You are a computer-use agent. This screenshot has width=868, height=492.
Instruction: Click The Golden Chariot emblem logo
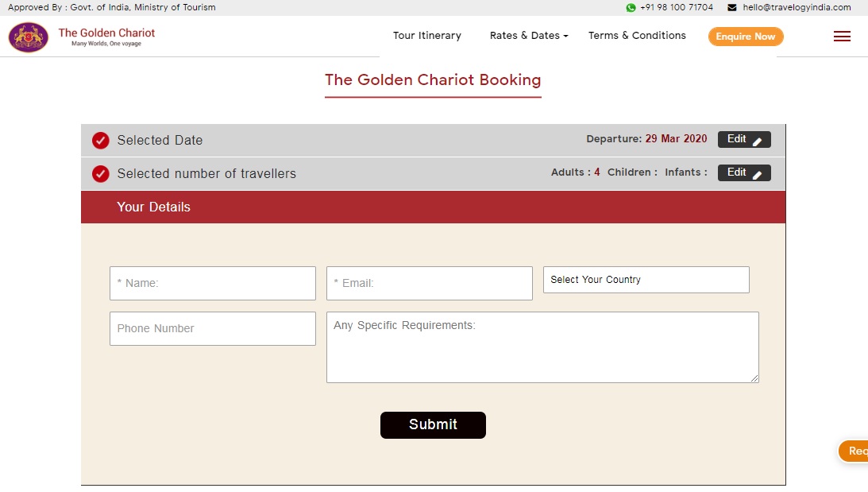29,37
